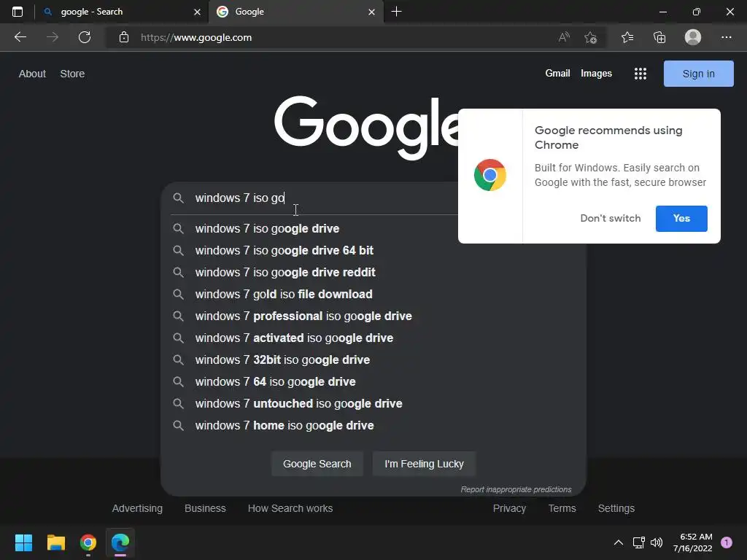Click Yes in the Chrome recommendation
The width and height of the screenshot is (747, 560).
coord(681,219)
